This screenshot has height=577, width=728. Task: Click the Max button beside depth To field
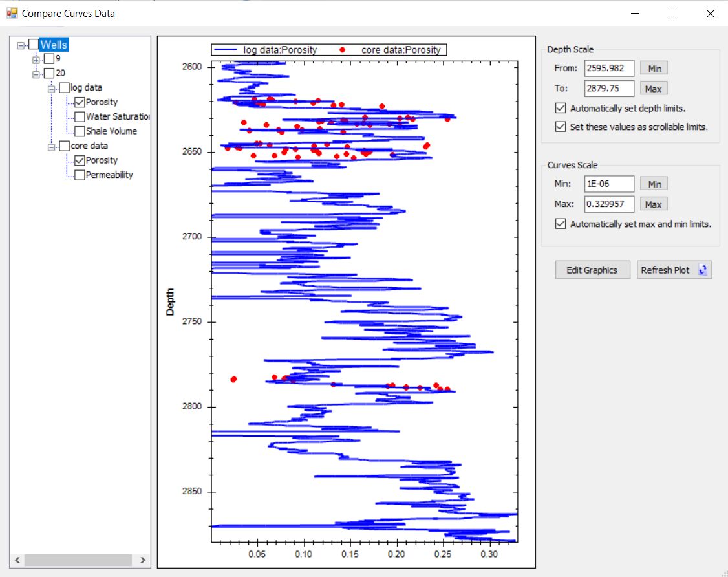coord(653,89)
